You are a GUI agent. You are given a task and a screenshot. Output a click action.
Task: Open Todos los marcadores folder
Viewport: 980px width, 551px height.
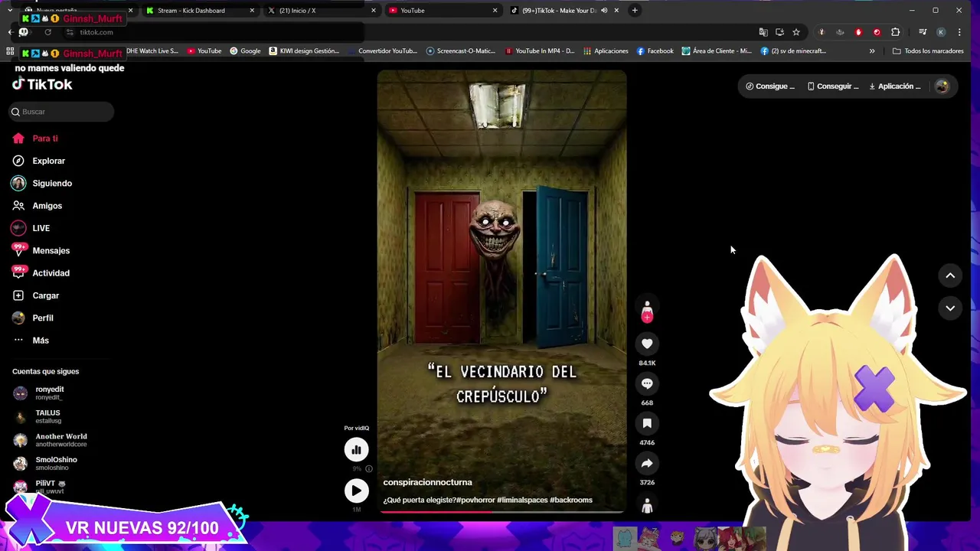click(x=928, y=51)
